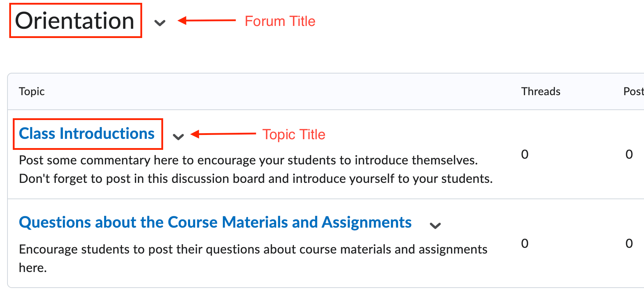The height and width of the screenshot is (299, 644).
Task: Click the thread count for the Questions topic
Action: coord(525,243)
